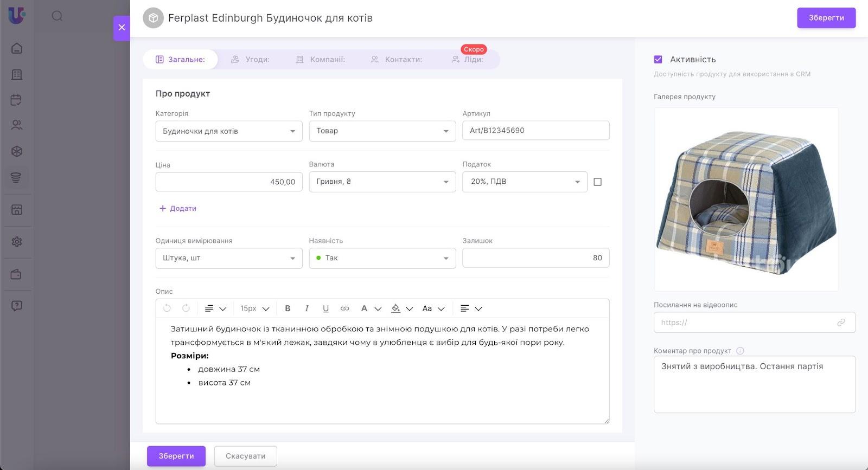Image resolution: width=868 pixels, height=470 pixels.
Task: Open settings gear in left sidebar
Action: coord(17,242)
